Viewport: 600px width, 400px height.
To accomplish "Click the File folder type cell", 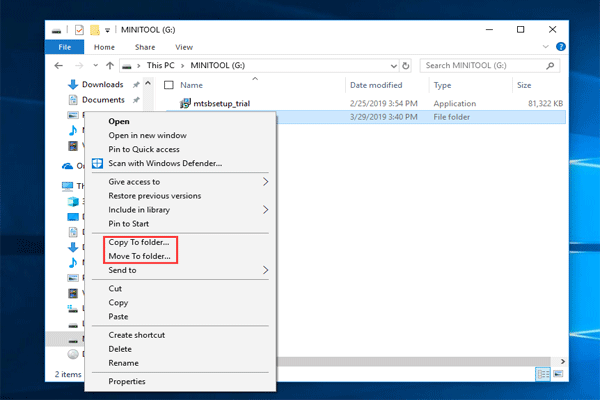I will pos(451,117).
